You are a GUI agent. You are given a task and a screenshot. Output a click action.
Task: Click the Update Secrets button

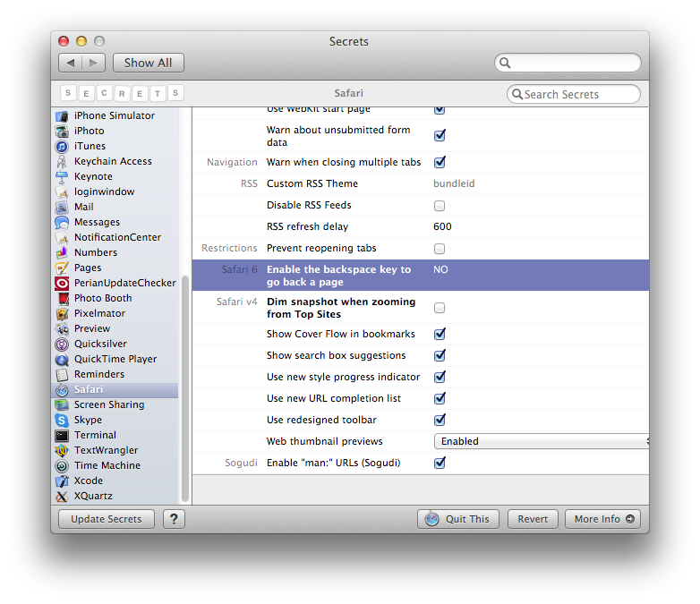(107, 519)
